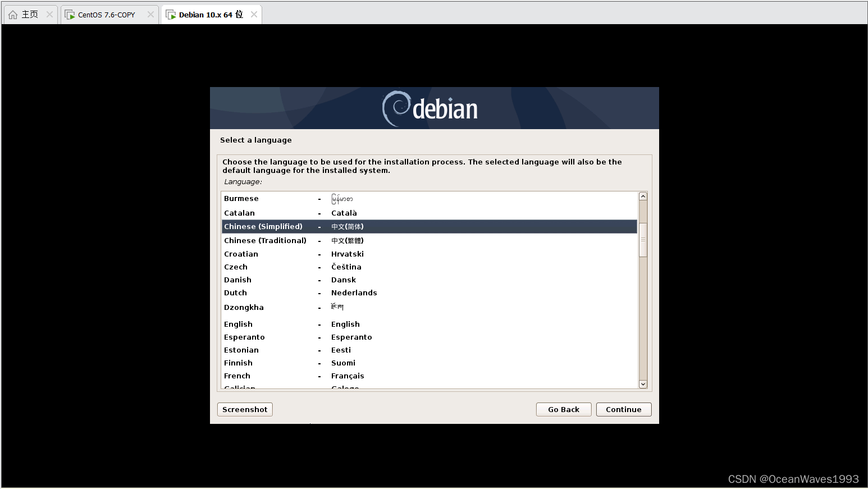
Task: Select the English language row
Action: click(x=430, y=324)
